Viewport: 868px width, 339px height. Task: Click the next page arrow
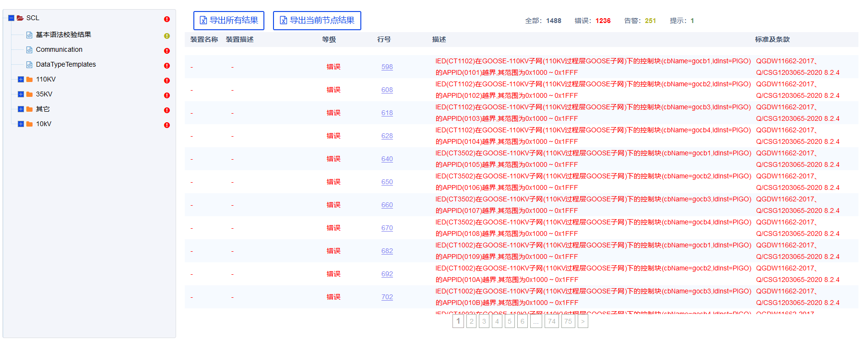tap(583, 321)
